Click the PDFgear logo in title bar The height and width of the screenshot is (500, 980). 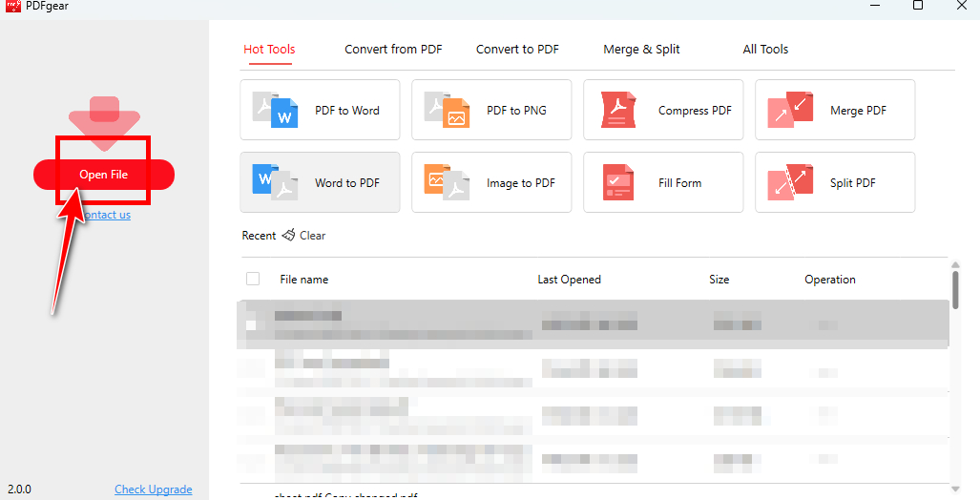pos(13,6)
